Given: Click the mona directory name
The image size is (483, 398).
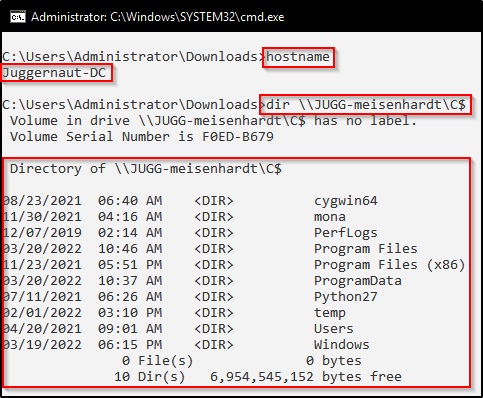Looking at the screenshot, I should (x=330, y=217).
